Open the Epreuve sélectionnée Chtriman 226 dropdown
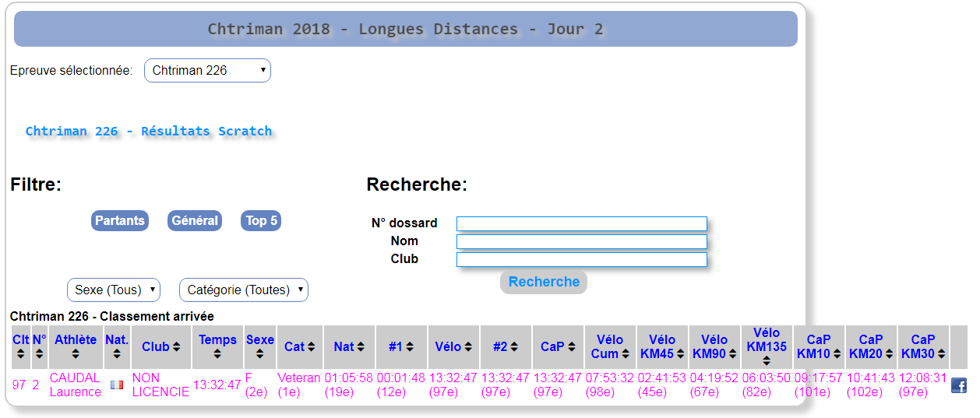The width and height of the screenshot is (980, 418). [x=207, y=70]
